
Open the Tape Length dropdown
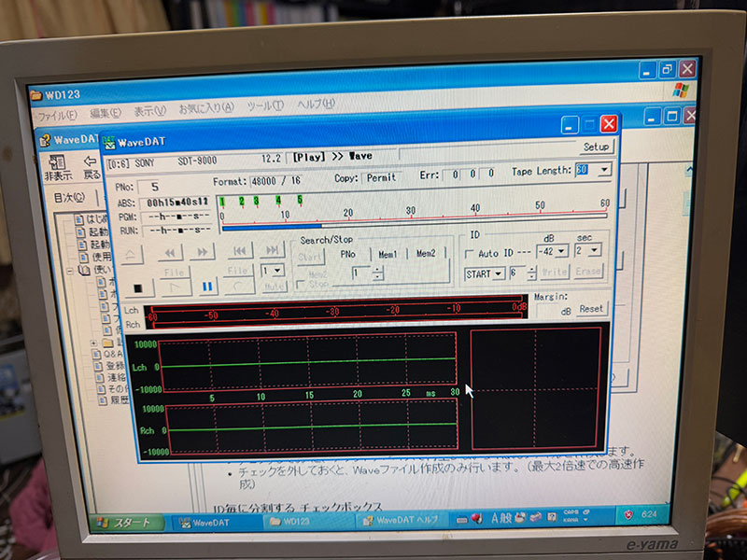604,170
